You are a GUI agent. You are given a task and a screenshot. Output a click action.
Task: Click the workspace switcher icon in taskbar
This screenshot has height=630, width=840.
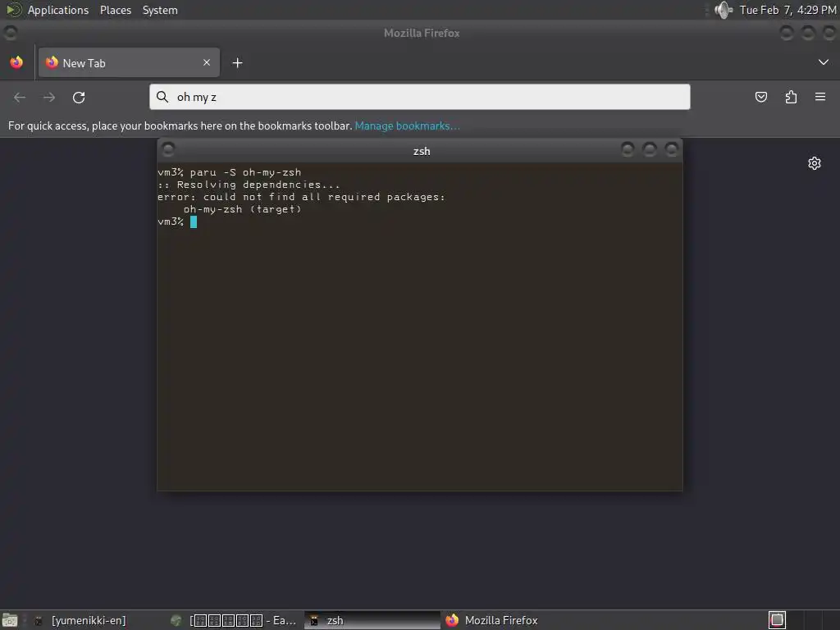click(777, 620)
